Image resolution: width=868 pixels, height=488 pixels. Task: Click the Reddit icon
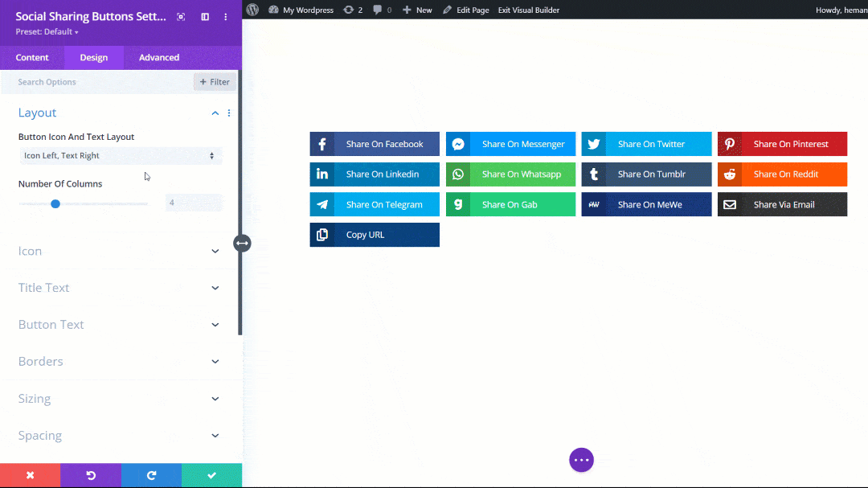[x=730, y=174]
